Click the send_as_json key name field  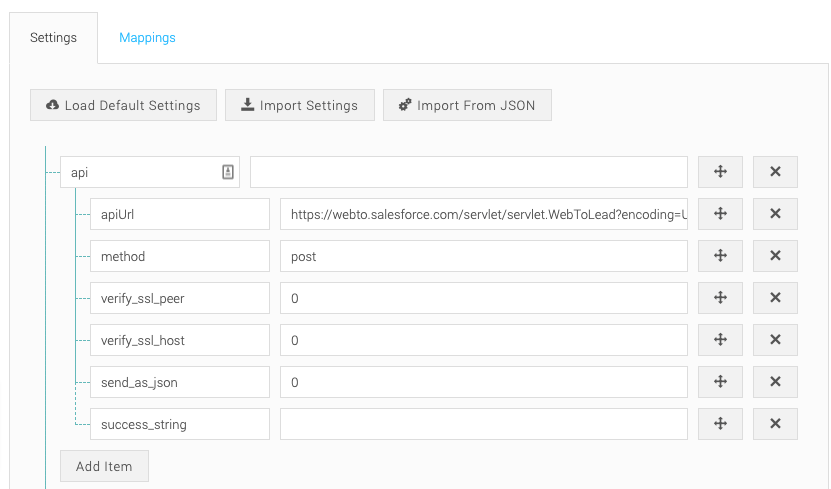click(x=179, y=382)
